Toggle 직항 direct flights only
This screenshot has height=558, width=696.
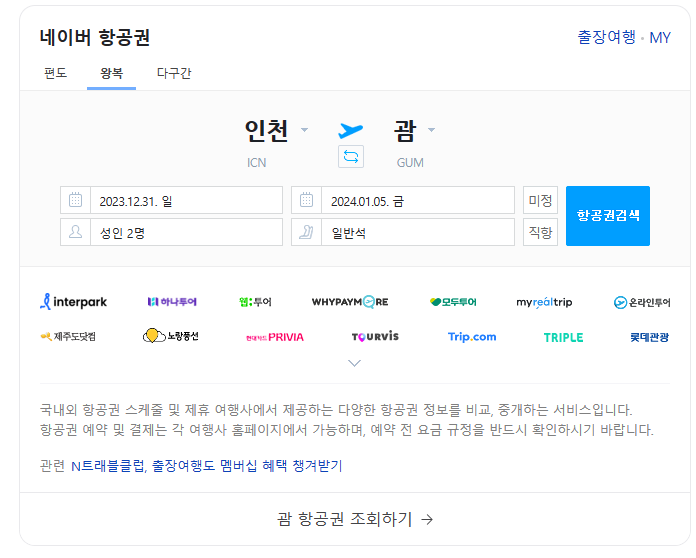tap(540, 232)
